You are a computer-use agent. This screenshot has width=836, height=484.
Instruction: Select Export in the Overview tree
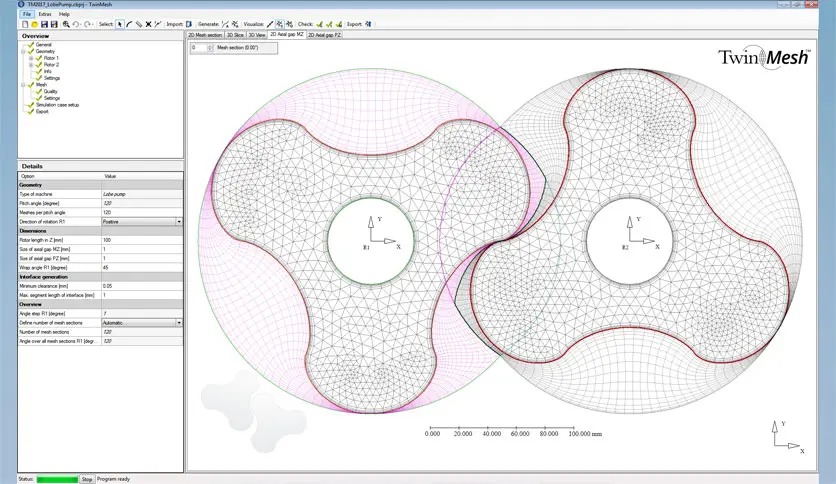(42, 112)
